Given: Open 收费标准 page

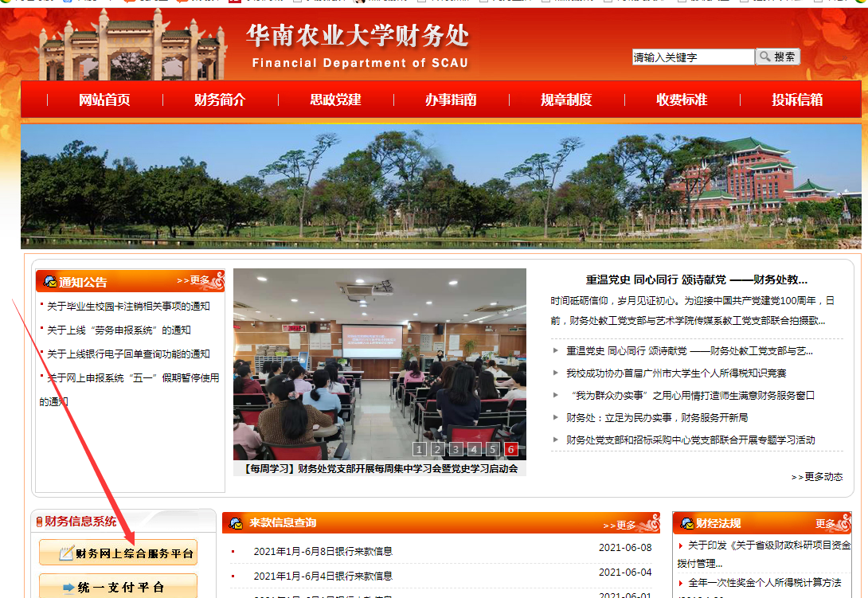Looking at the screenshot, I should click(682, 100).
